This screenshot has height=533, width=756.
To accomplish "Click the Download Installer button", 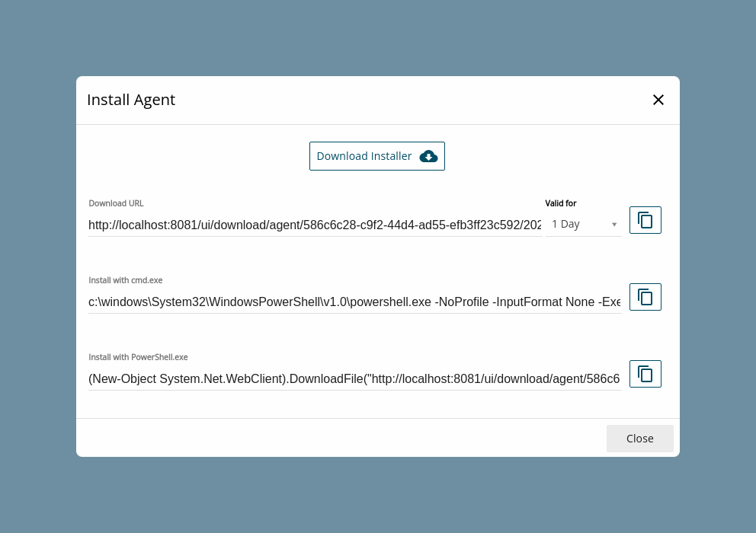I will [377, 156].
